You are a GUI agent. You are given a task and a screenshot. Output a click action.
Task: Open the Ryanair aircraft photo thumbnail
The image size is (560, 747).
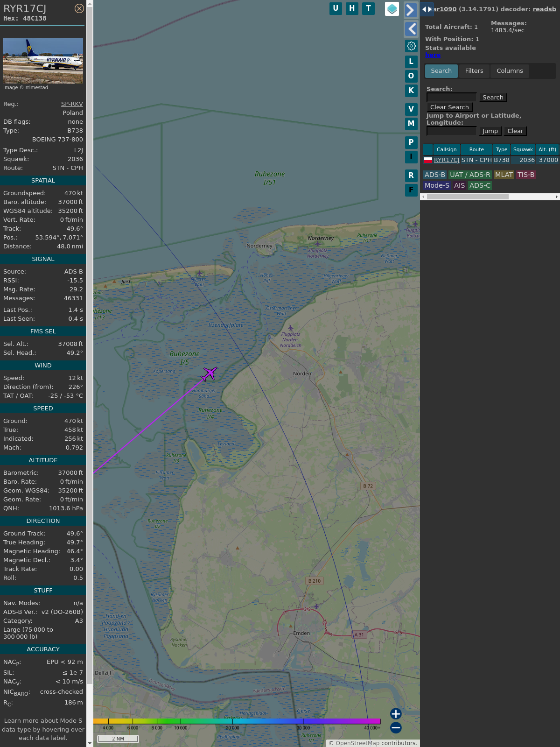click(x=43, y=61)
